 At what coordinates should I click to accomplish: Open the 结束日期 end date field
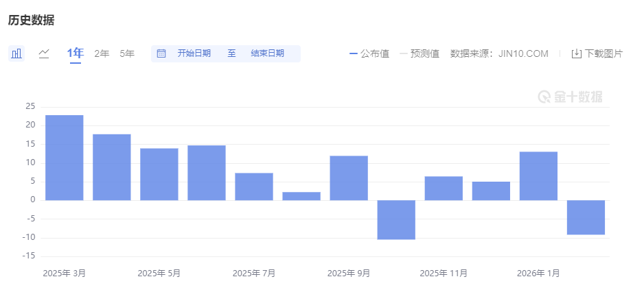coord(267,53)
